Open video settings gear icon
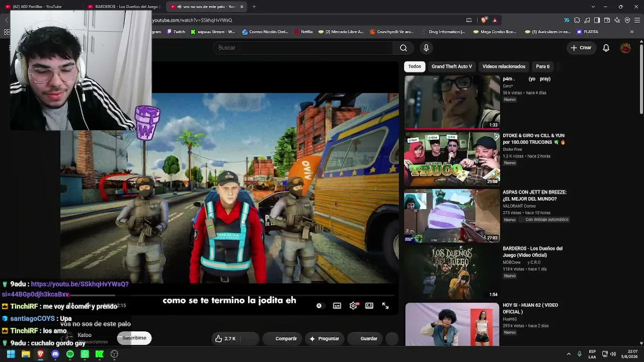This screenshot has width=644, height=362. point(353,306)
